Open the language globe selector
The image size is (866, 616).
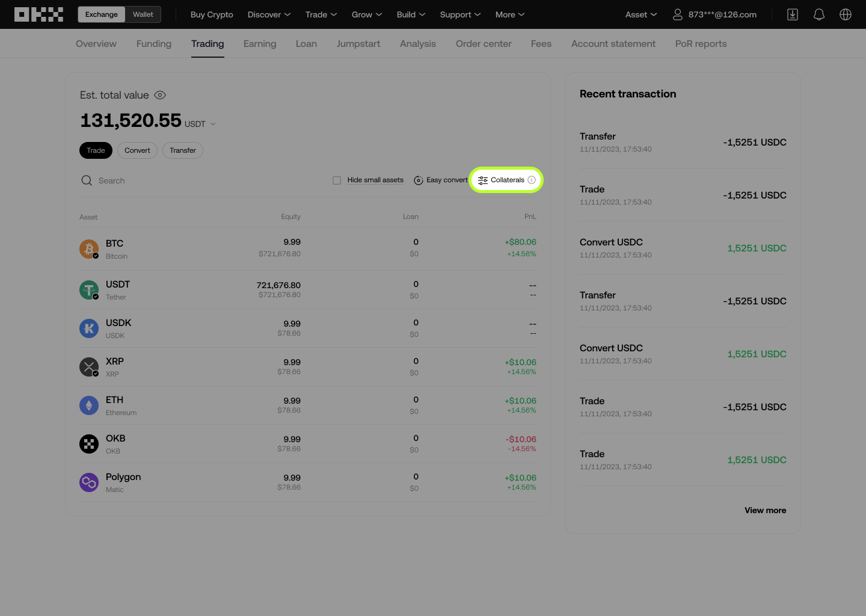[845, 14]
